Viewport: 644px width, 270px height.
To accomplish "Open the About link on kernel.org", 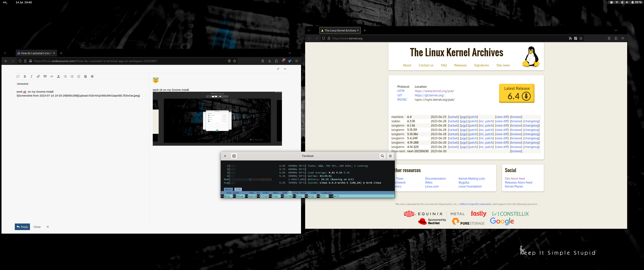I will [x=407, y=65].
